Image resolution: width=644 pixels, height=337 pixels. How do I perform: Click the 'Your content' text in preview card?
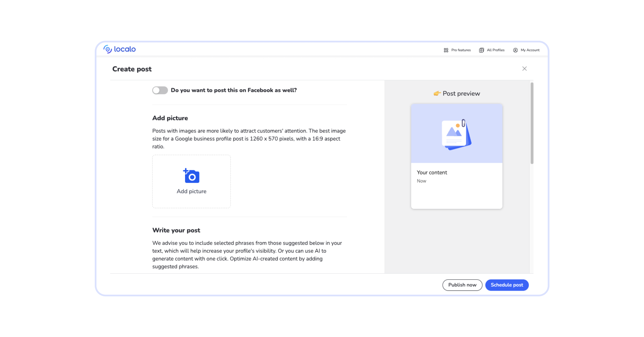432,173
